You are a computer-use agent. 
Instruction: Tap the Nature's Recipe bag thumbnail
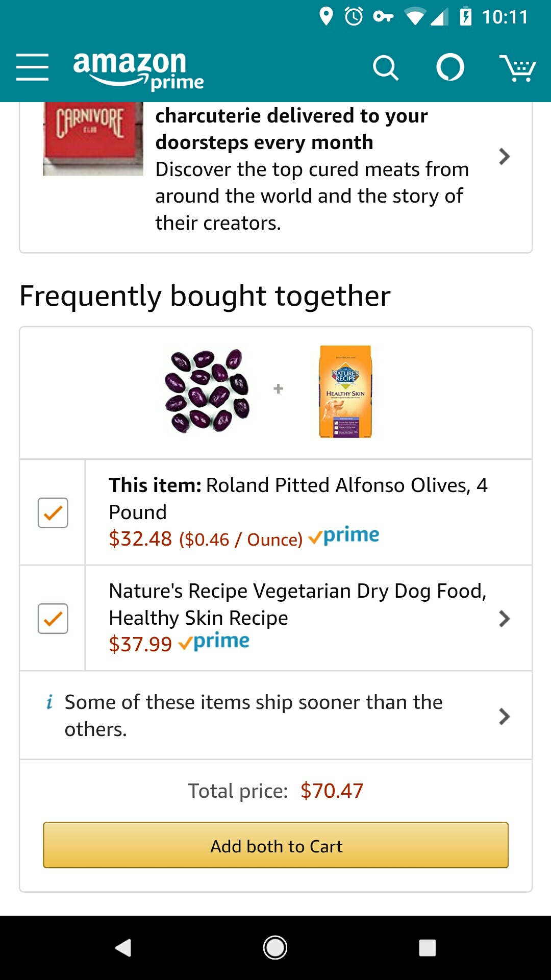pyautogui.click(x=345, y=391)
